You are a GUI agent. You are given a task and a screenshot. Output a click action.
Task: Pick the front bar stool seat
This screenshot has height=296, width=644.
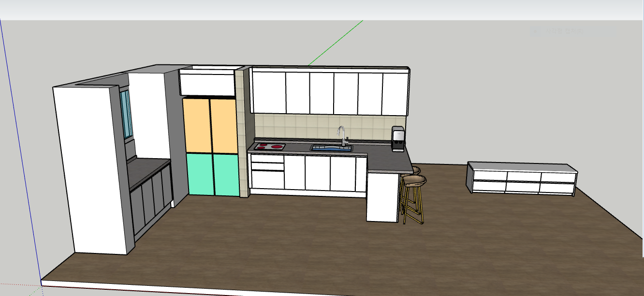pos(415,180)
